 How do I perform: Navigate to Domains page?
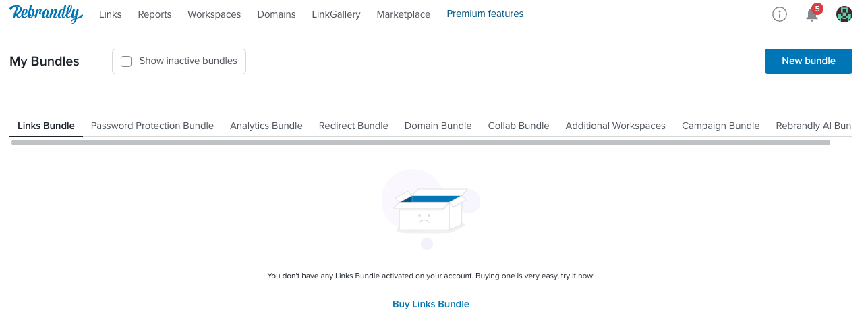277,14
